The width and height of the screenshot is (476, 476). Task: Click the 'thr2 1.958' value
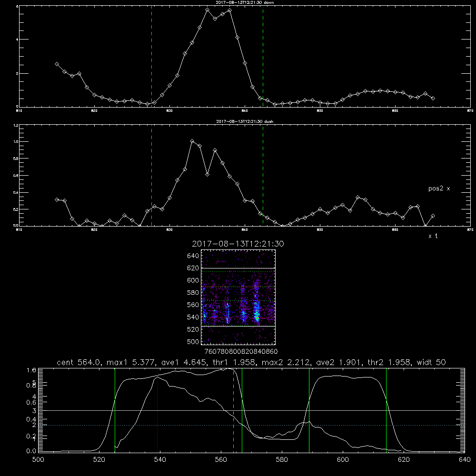389,362
